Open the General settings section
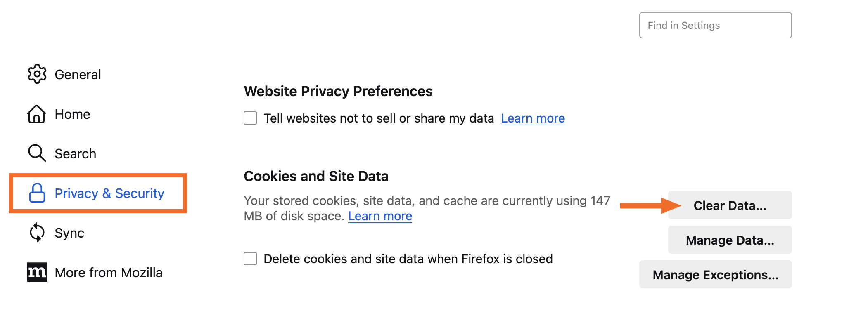 (78, 75)
